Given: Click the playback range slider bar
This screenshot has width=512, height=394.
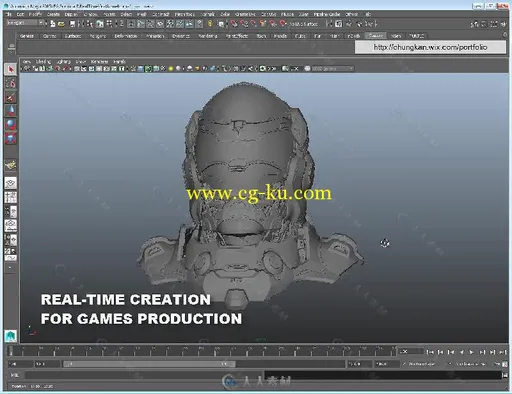Looking at the screenshot, I should point(149,364).
